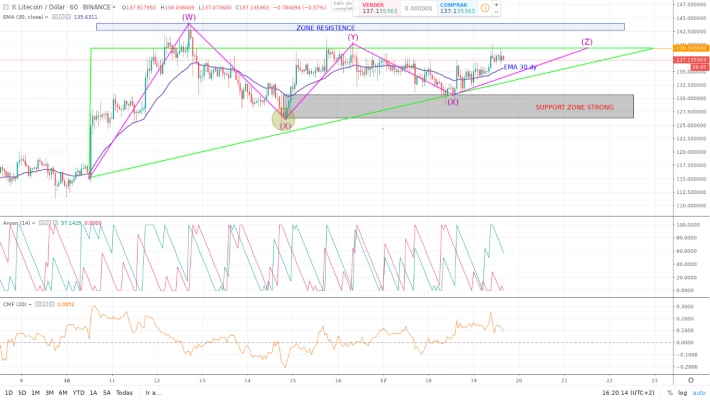710x400 pixels.
Task: Toggle the log scale
Action: [682, 393]
